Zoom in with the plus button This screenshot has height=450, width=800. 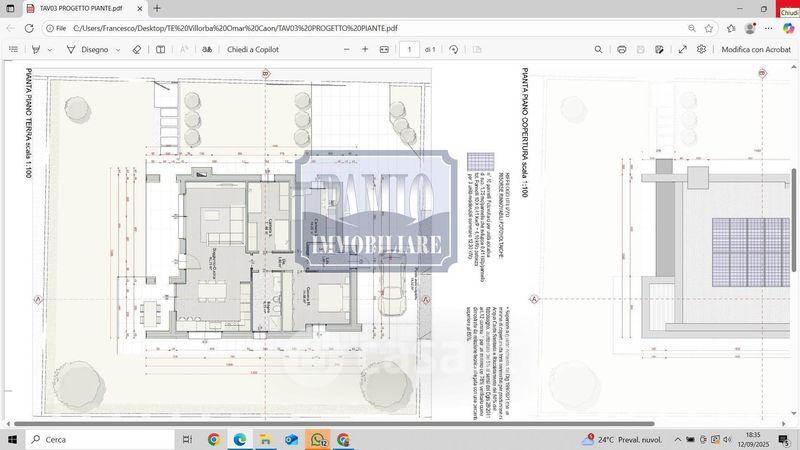pyautogui.click(x=364, y=49)
